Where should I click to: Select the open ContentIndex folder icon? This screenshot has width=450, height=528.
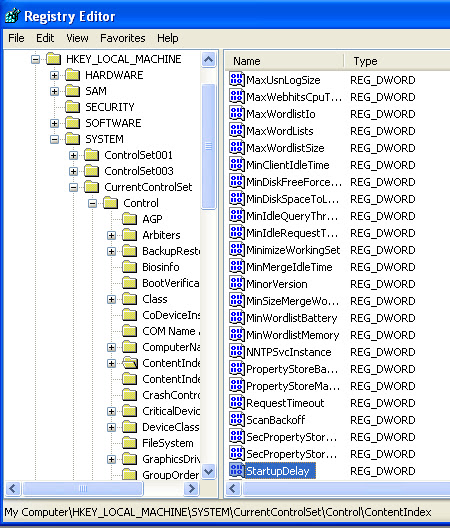130,363
